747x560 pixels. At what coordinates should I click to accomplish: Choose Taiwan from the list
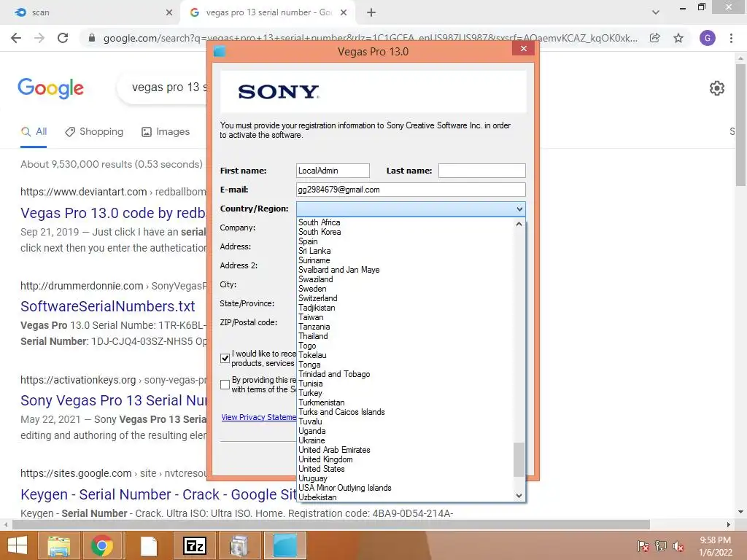pos(311,317)
